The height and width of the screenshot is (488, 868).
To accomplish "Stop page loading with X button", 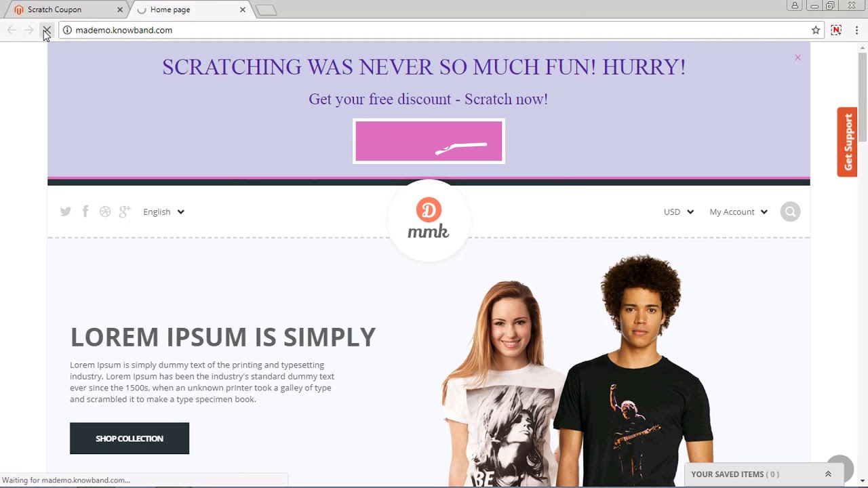I will [46, 30].
